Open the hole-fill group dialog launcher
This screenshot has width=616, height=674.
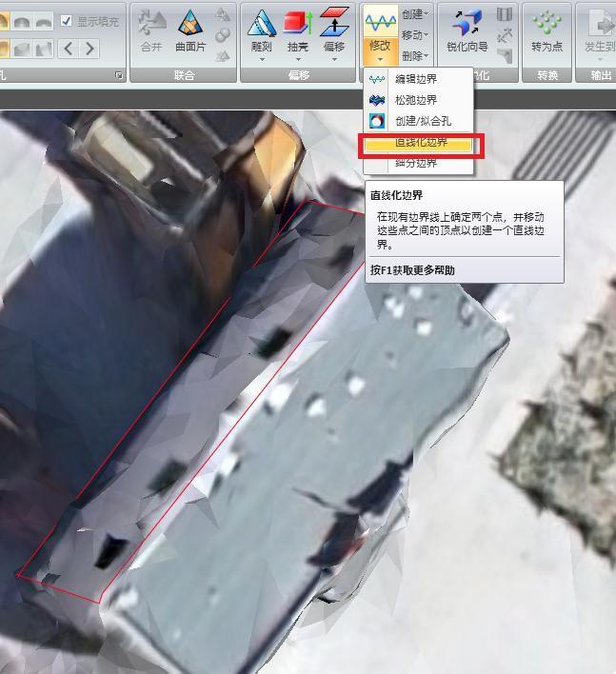pyautogui.click(x=119, y=75)
